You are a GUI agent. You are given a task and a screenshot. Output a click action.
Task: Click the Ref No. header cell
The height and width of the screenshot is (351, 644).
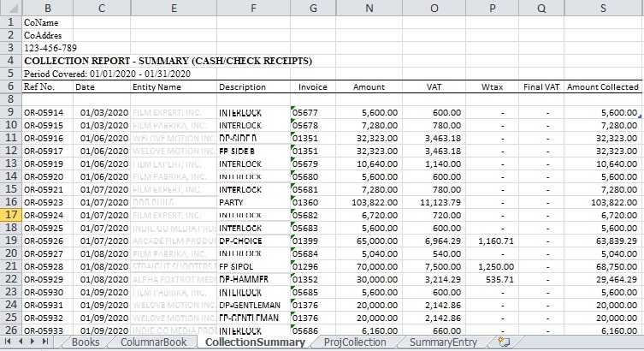[48, 86]
